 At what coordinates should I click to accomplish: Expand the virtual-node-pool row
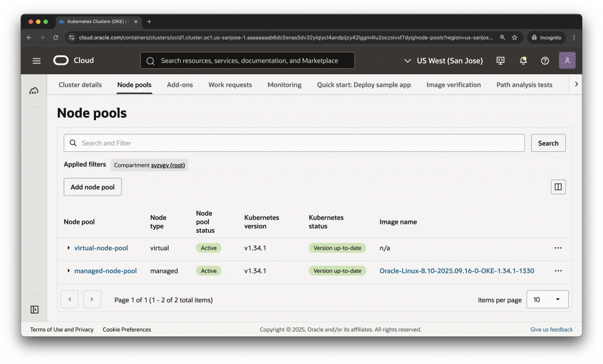click(68, 248)
